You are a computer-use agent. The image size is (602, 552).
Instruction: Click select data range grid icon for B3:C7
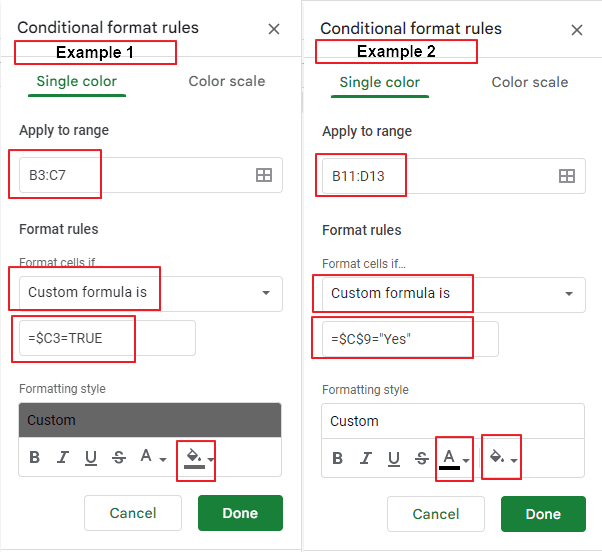(x=264, y=175)
